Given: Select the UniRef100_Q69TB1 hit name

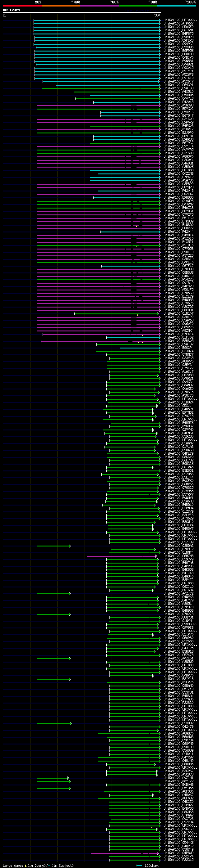Looking at the screenshot, I should [179, 136].
